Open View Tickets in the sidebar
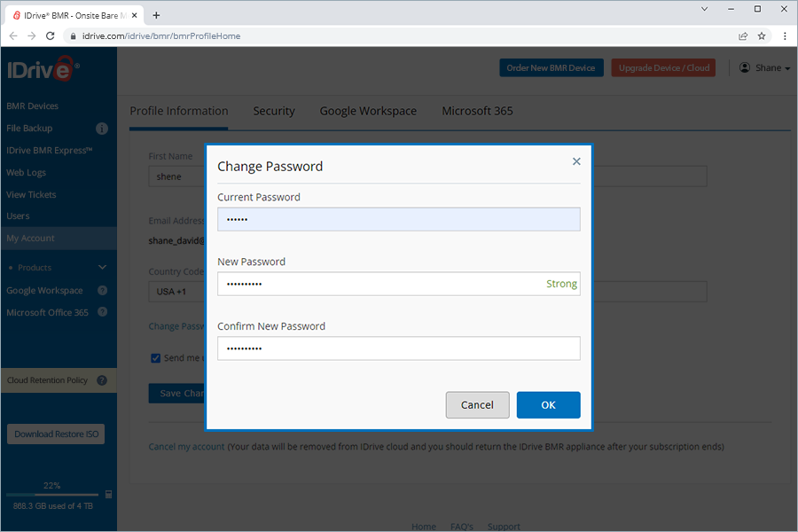 [31, 194]
